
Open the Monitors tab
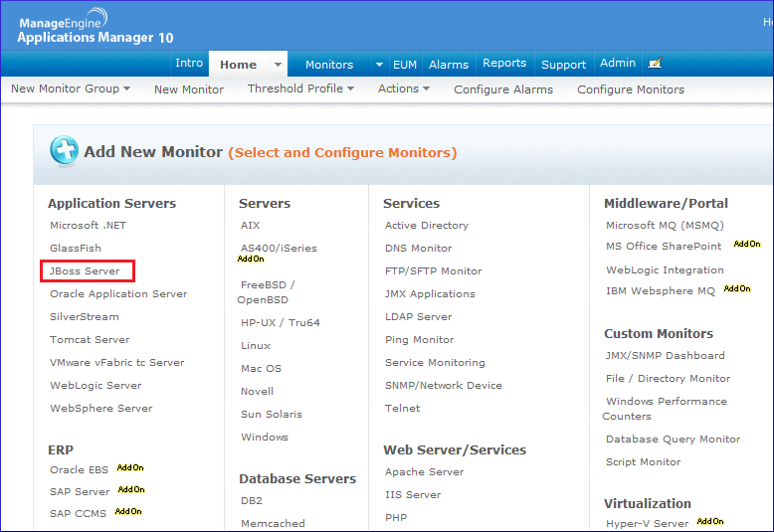click(x=329, y=65)
